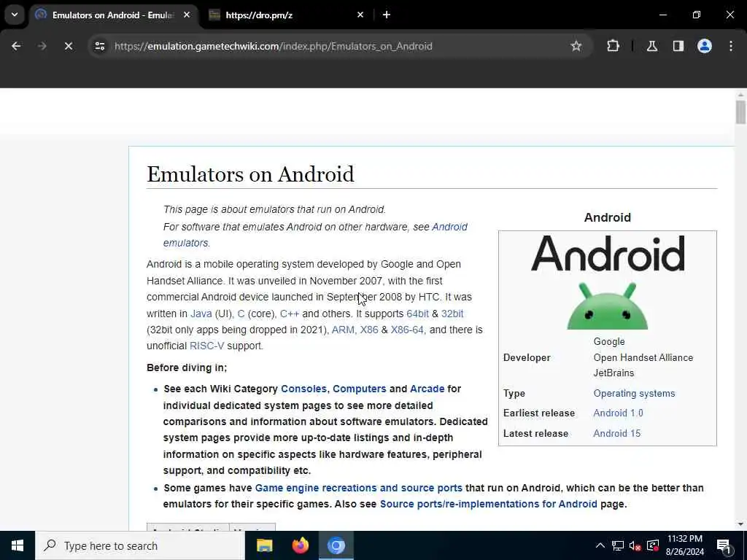The image size is (747, 560).
Task: Bookmark this page with the star icon
Action: [x=576, y=46]
